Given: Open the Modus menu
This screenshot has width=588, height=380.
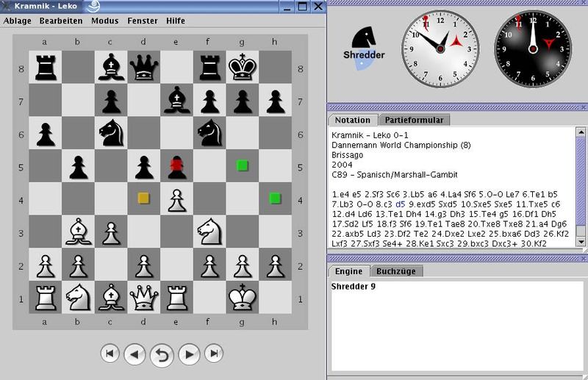Looking at the screenshot, I should [104, 21].
